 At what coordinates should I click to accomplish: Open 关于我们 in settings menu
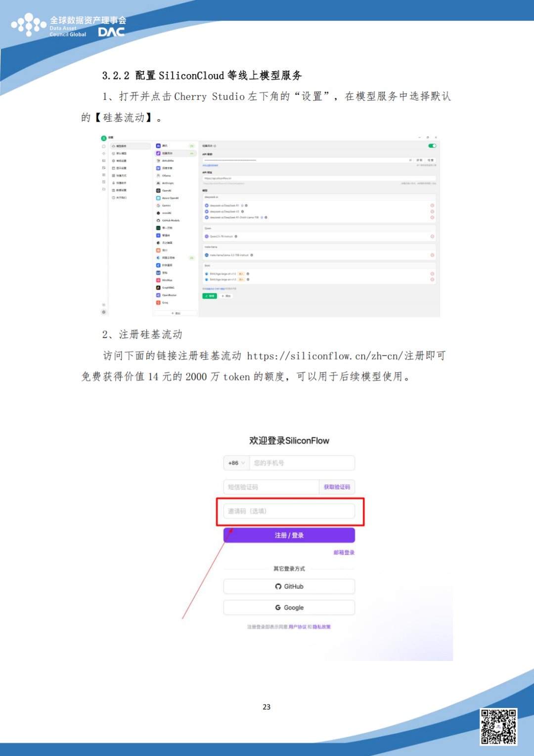coord(131,198)
